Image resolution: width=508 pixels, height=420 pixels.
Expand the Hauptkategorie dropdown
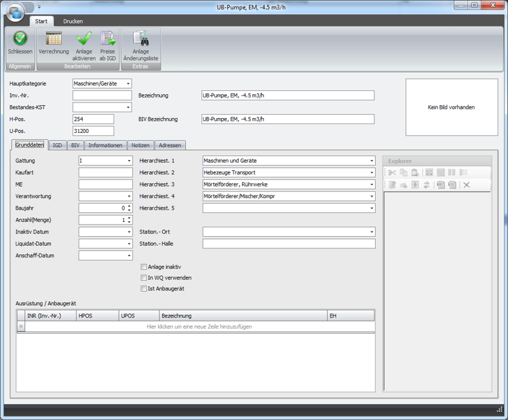tap(128, 84)
